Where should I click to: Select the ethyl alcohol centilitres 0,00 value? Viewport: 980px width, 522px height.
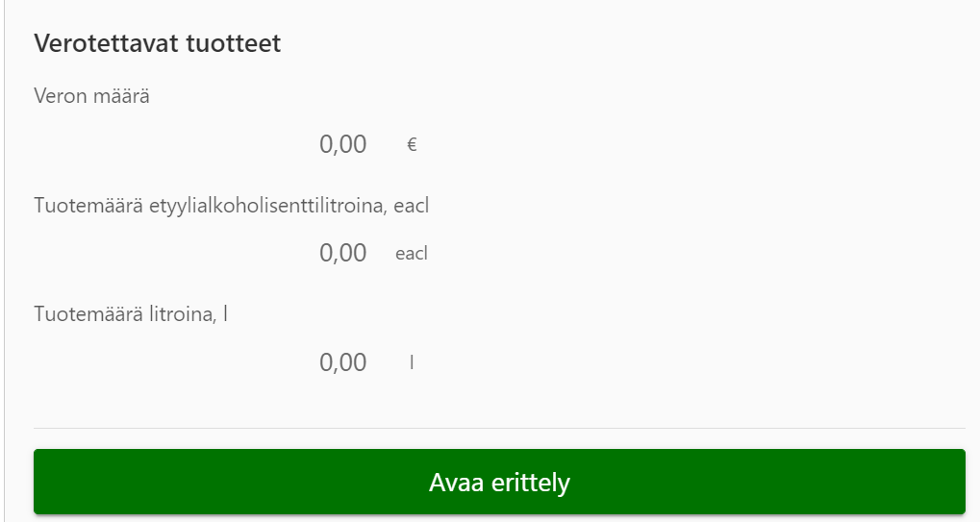pyautogui.click(x=343, y=254)
